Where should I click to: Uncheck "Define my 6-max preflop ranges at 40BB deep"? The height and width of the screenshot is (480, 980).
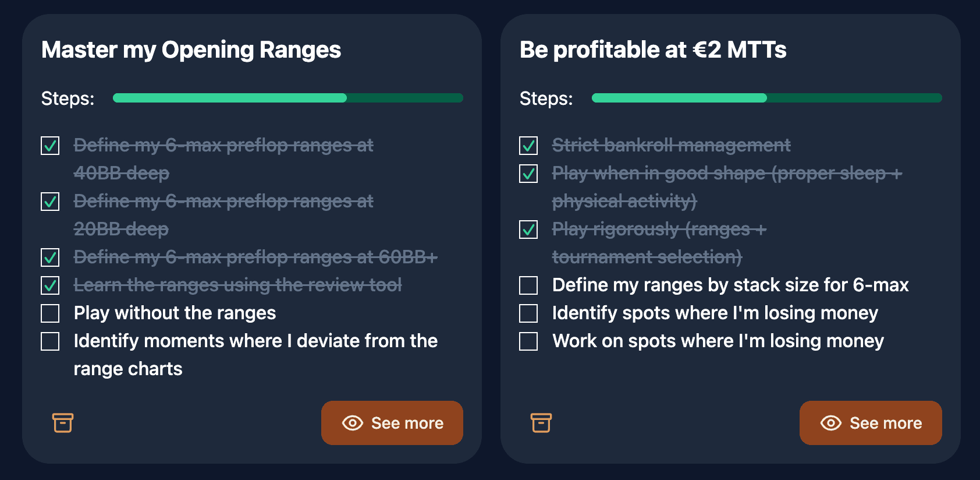[x=50, y=146]
